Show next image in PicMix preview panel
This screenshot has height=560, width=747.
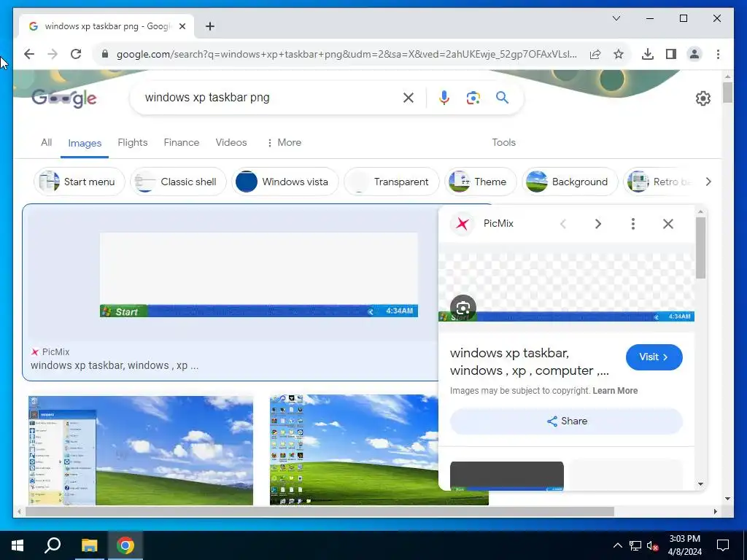[598, 224]
